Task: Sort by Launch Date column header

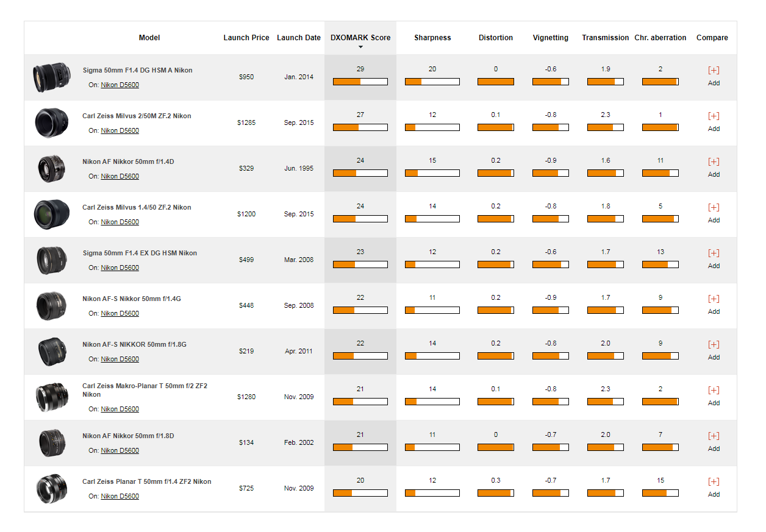Action: pos(299,38)
